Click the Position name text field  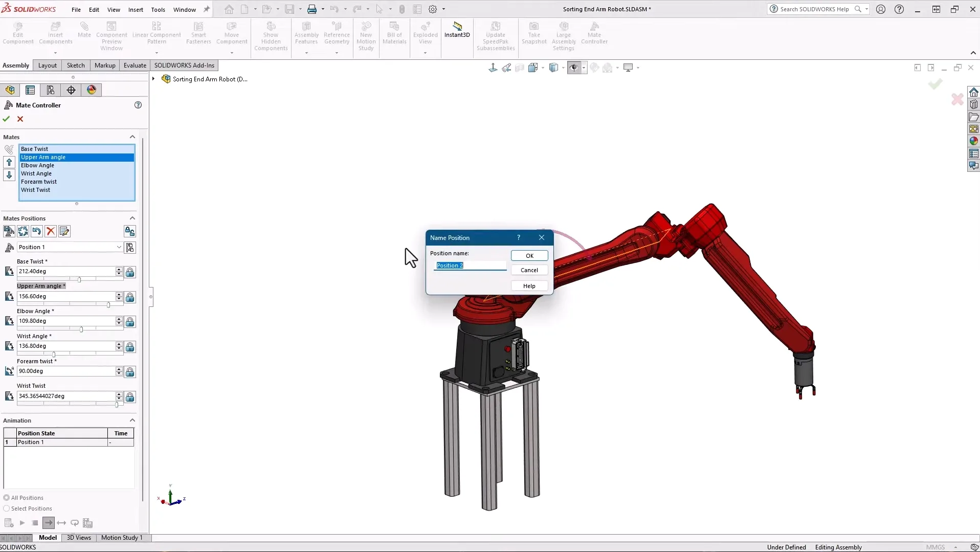[470, 266]
